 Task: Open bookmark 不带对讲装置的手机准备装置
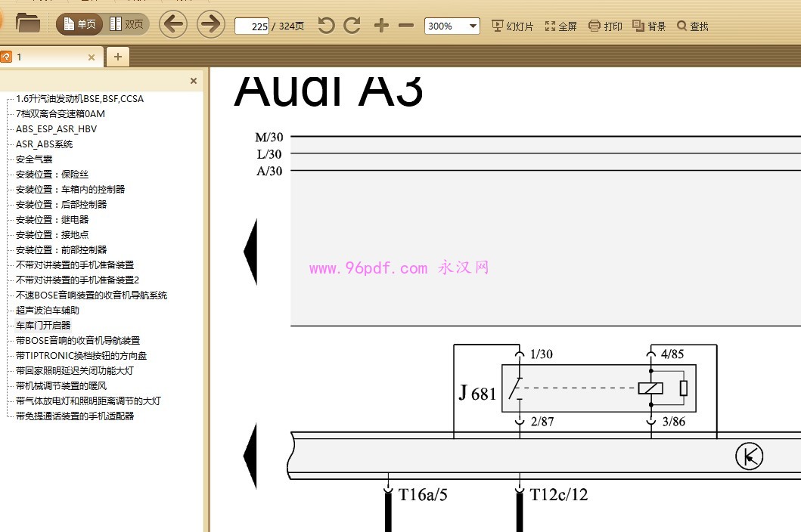tap(75, 265)
